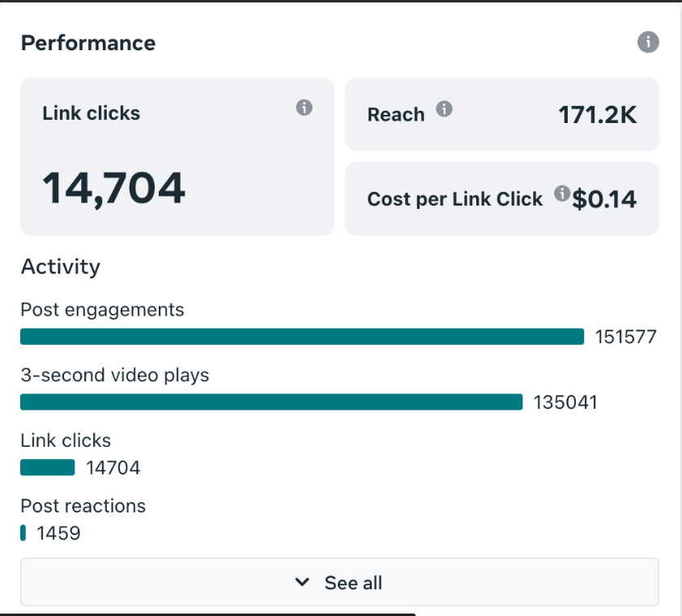Click the chevron icon inside the See all button
Screen dimensions: 682x616
(302, 582)
